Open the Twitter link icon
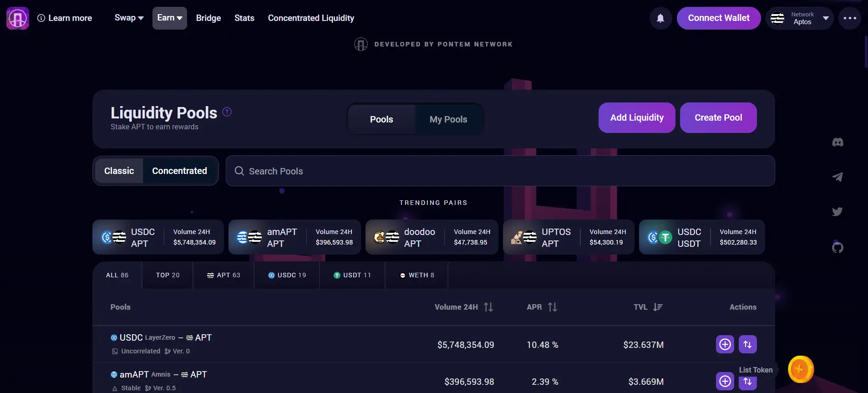This screenshot has width=868, height=393. 838,212
